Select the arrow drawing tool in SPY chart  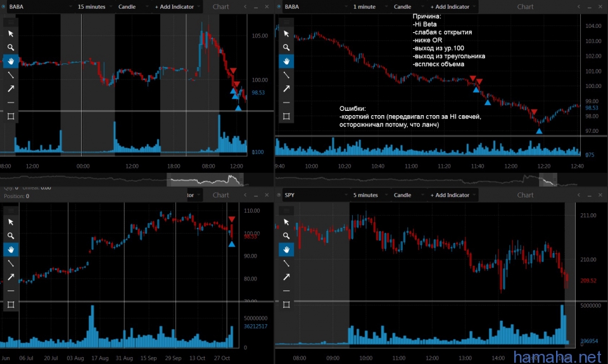286,277
